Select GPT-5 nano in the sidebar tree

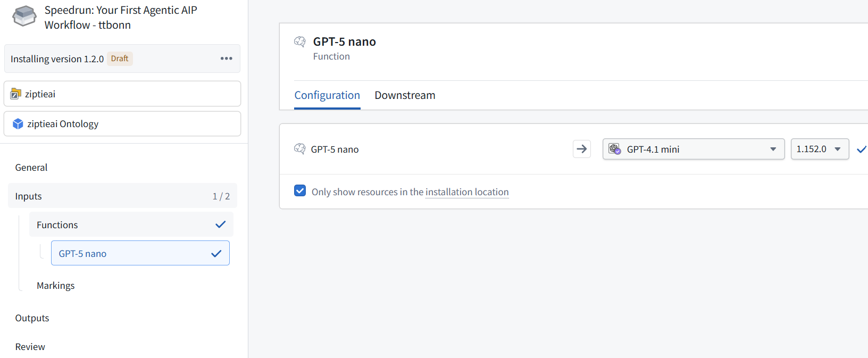tap(140, 253)
